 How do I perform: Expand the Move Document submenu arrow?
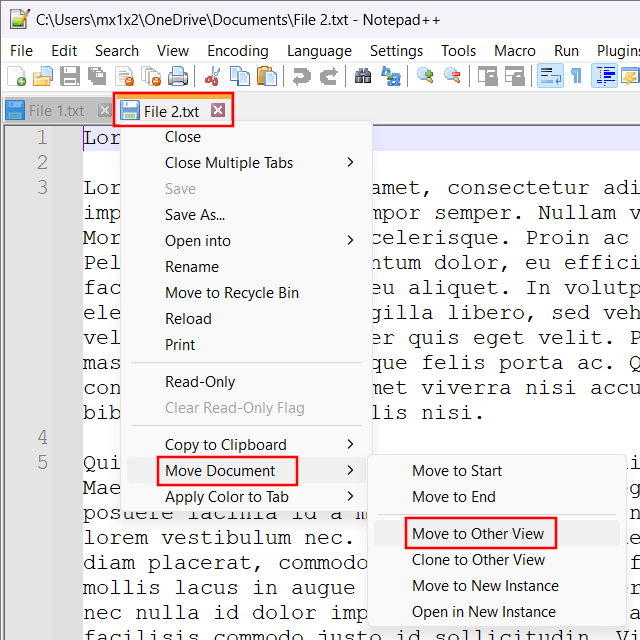point(350,470)
